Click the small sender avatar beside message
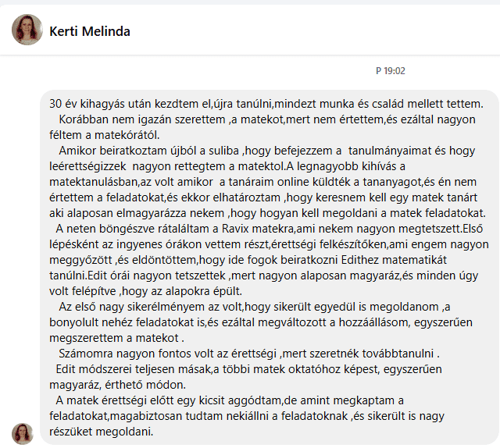The height and width of the screenshot is (448, 500). coord(23,434)
